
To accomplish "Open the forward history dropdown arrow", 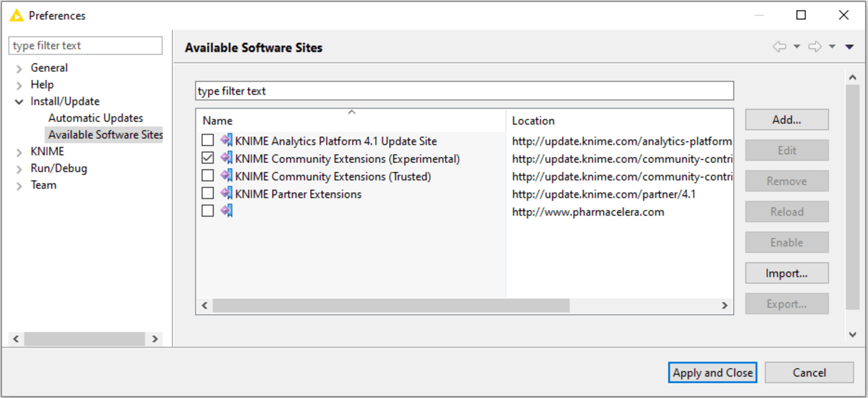I will [x=832, y=46].
